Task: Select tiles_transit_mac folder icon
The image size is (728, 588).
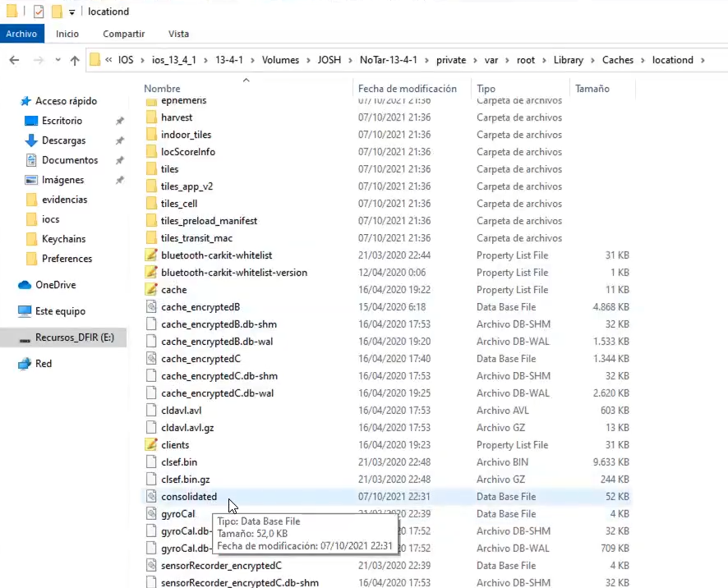Action: click(151, 237)
